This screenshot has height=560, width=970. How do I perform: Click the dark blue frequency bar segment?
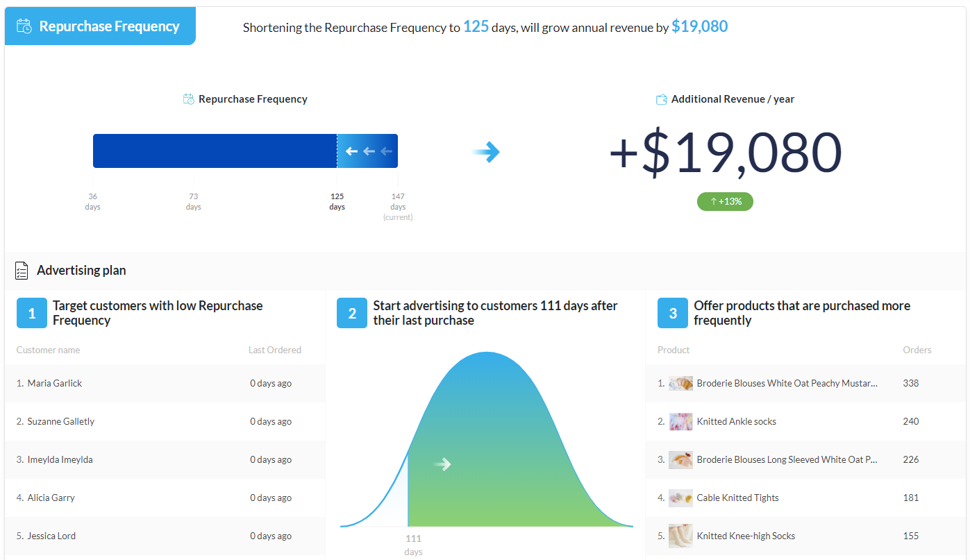215,151
